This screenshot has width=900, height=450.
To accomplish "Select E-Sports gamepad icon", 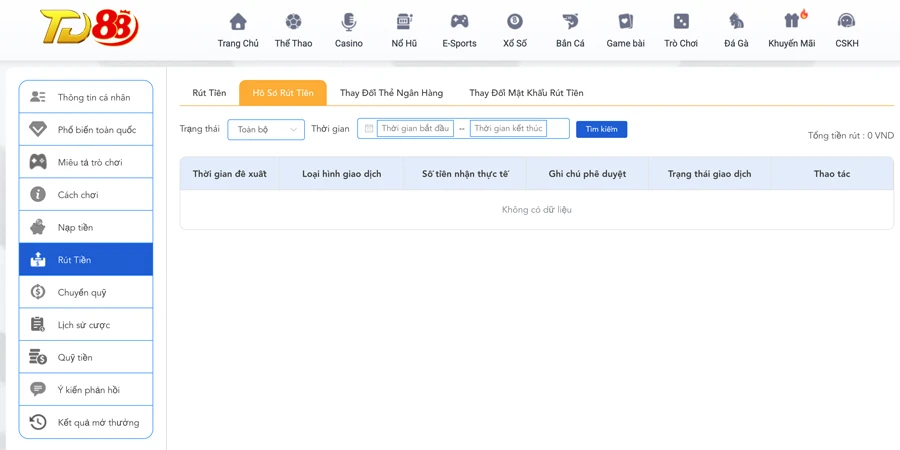I will click(459, 22).
